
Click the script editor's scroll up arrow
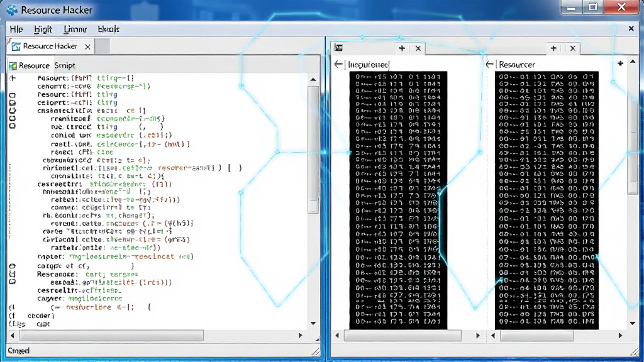coord(313,80)
